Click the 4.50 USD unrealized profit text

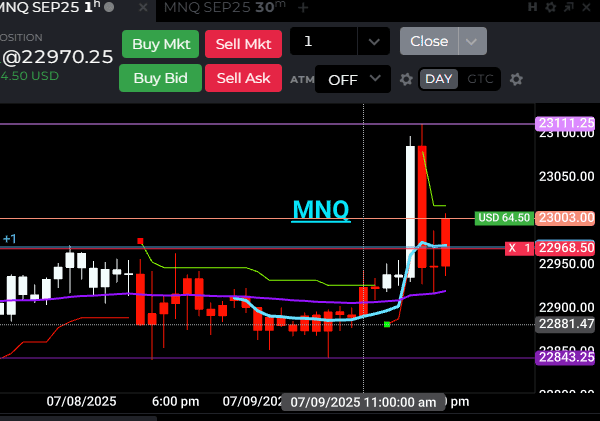[29, 76]
